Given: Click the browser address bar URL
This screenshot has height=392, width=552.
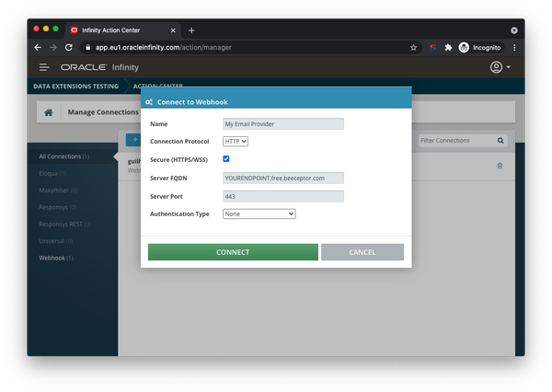Looking at the screenshot, I should [164, 48].
